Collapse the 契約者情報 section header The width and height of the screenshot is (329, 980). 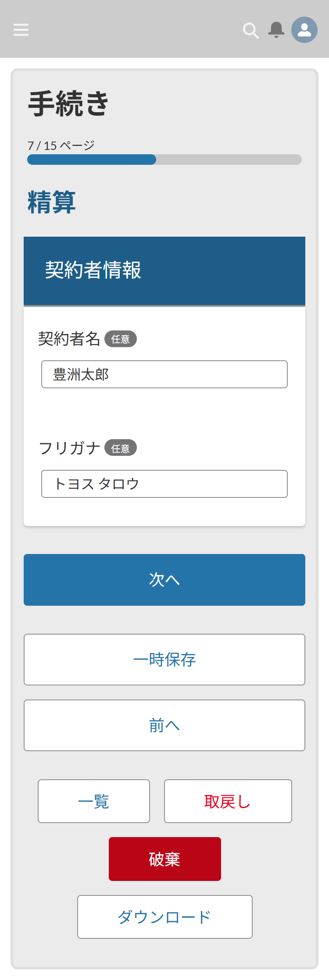coord(164,271)
